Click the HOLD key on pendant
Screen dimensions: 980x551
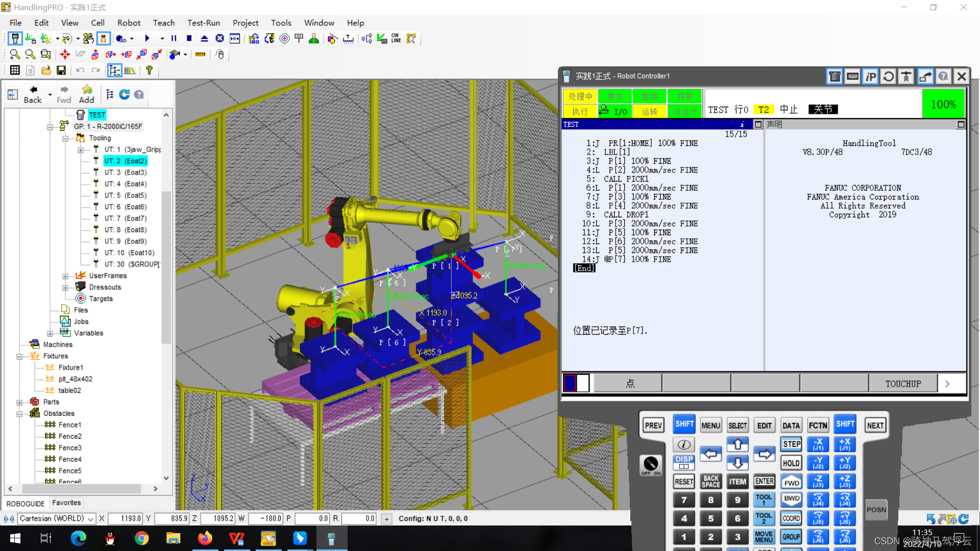point(791,463)
